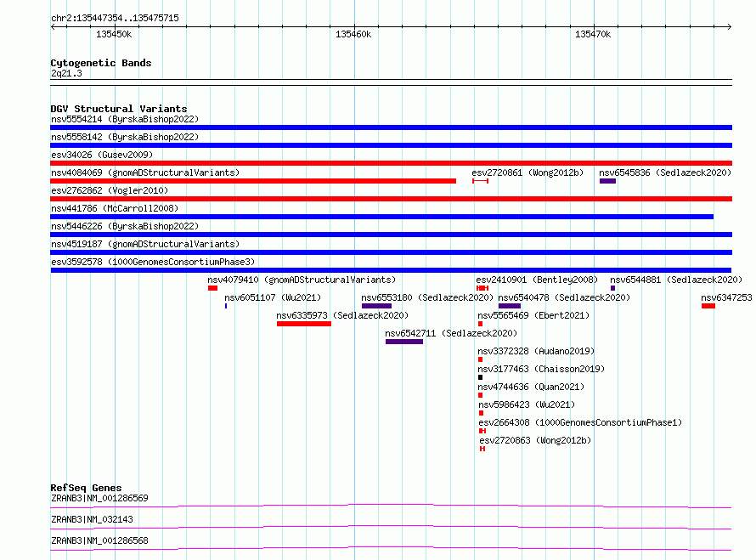Click the esv2664308 red glyph

point(482,431)
